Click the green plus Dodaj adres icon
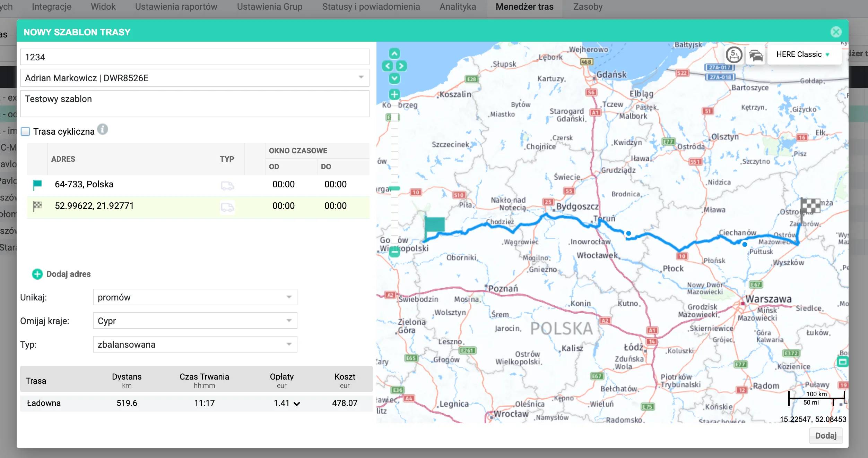The image size is (868, 458). [37, 274]
